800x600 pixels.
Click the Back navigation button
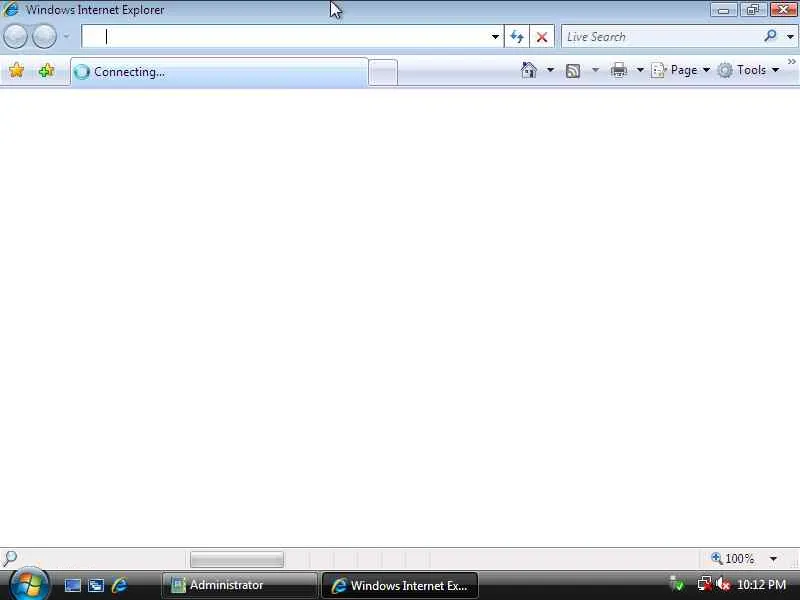pos(16,36)
